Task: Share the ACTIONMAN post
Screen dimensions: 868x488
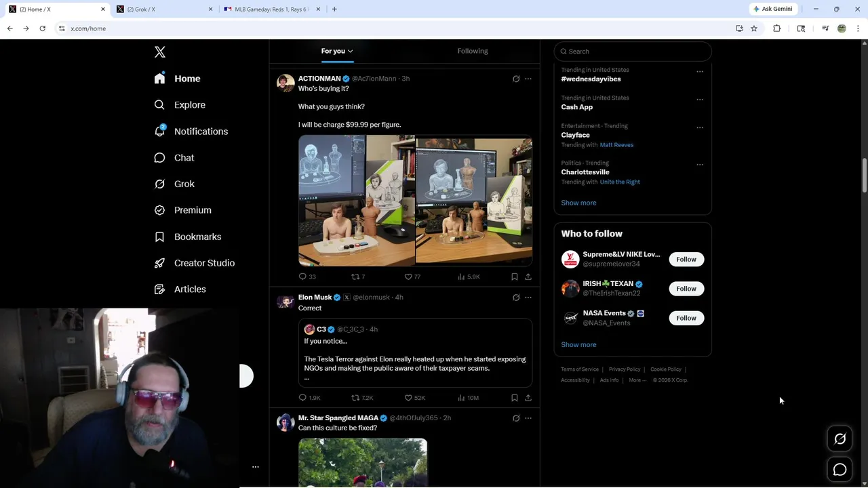Action: 528,277
